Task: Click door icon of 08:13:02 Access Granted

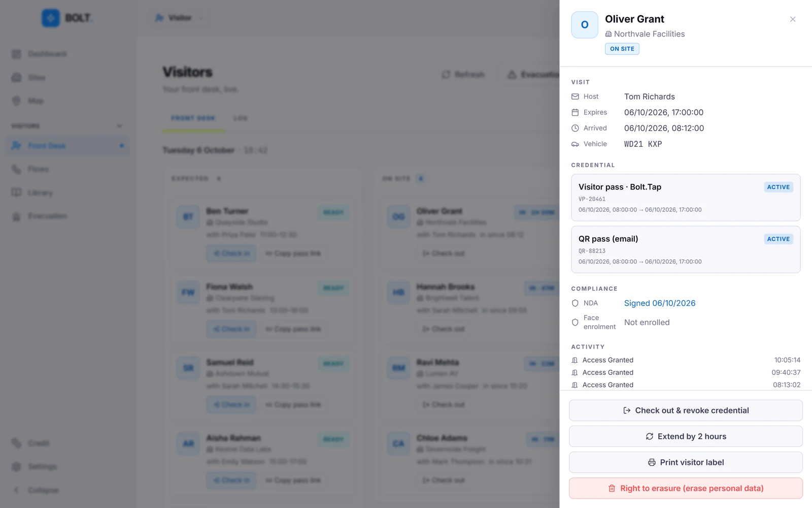Action: tap(574, 385)
